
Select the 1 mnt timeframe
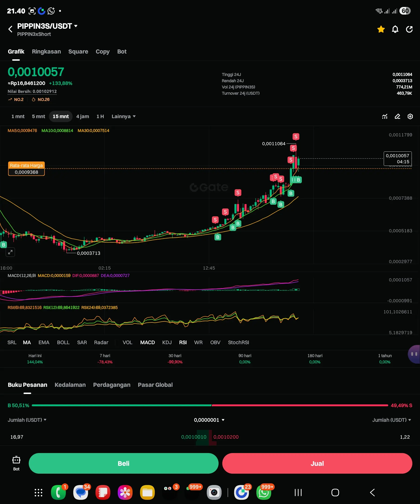coord(18,117)
